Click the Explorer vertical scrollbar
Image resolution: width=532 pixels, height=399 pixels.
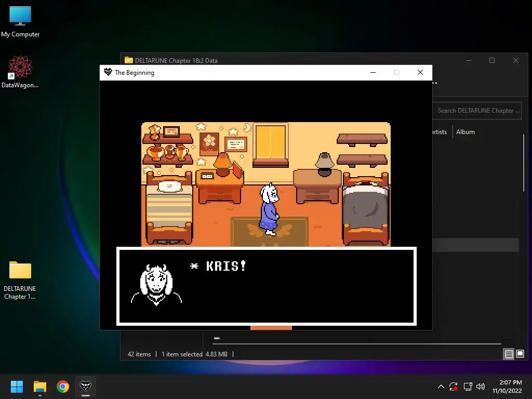point(524,163)
